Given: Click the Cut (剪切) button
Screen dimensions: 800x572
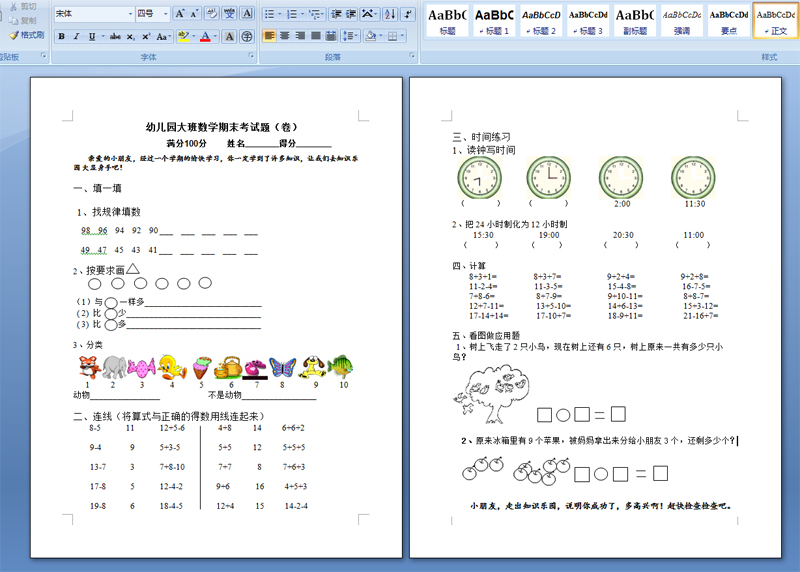Looking at the screenshot, I should (x=23, y=7).
